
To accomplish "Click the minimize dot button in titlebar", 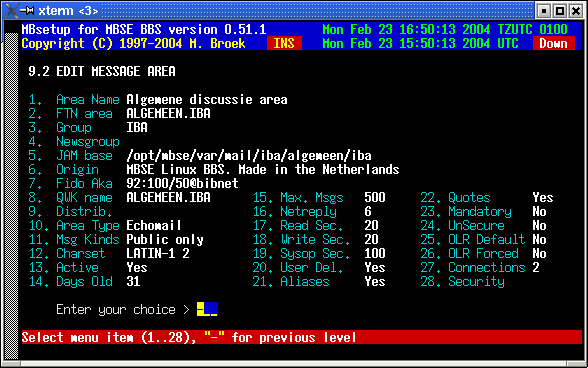I will (544, 11).
